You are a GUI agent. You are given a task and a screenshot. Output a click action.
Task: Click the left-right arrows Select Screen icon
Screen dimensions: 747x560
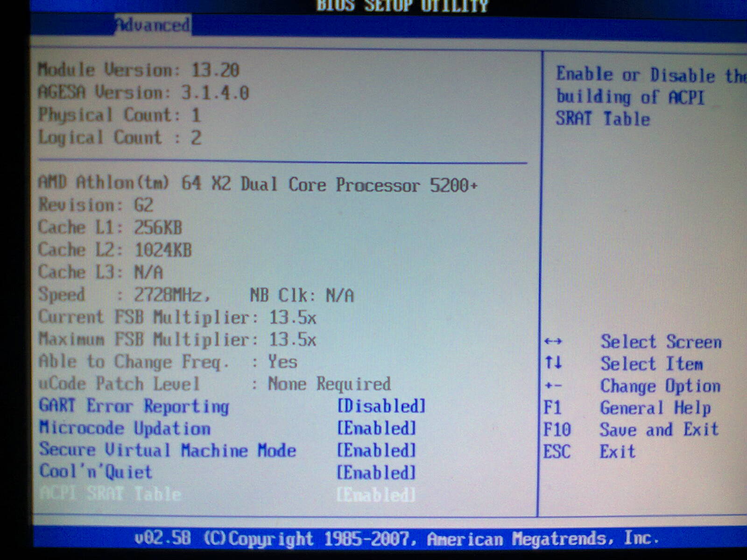click(553, 342)
